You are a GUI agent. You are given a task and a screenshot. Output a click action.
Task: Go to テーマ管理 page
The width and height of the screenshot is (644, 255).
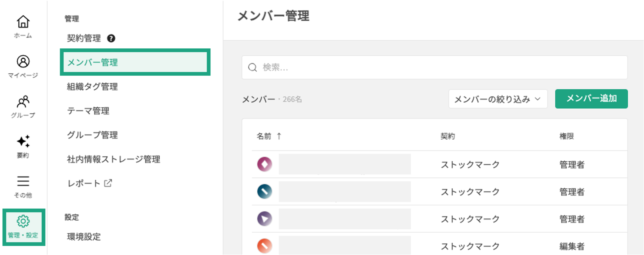coord(88,111)
